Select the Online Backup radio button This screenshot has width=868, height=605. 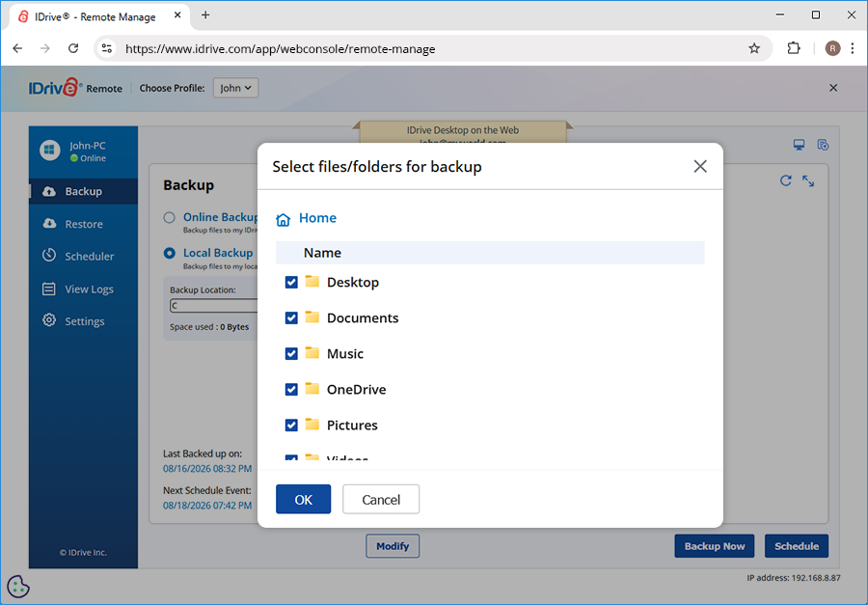click(x=170, y=217)
